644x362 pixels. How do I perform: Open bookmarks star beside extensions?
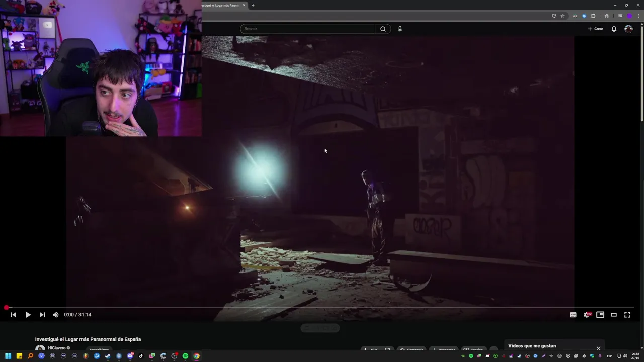pyautogui.click(x=607, y=16)
